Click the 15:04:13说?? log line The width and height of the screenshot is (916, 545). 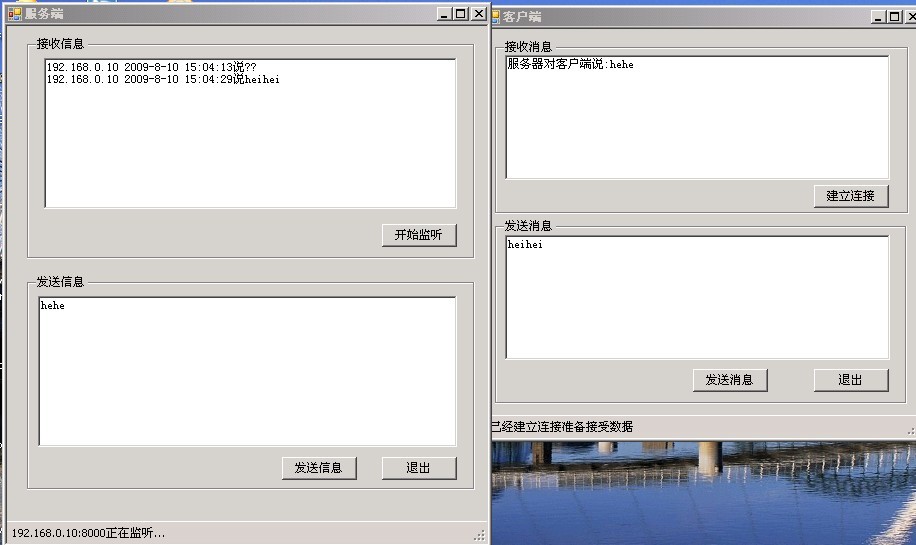click(151, 67)
